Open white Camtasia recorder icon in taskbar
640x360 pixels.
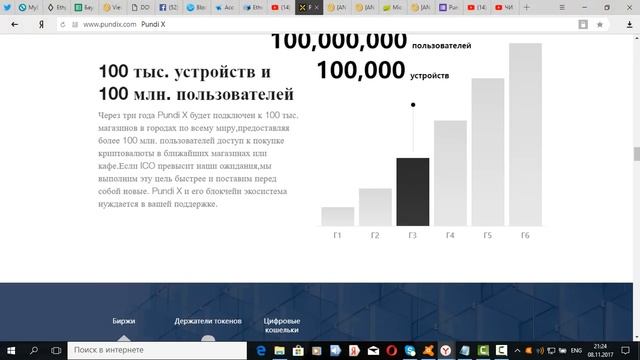coord(502,350)
